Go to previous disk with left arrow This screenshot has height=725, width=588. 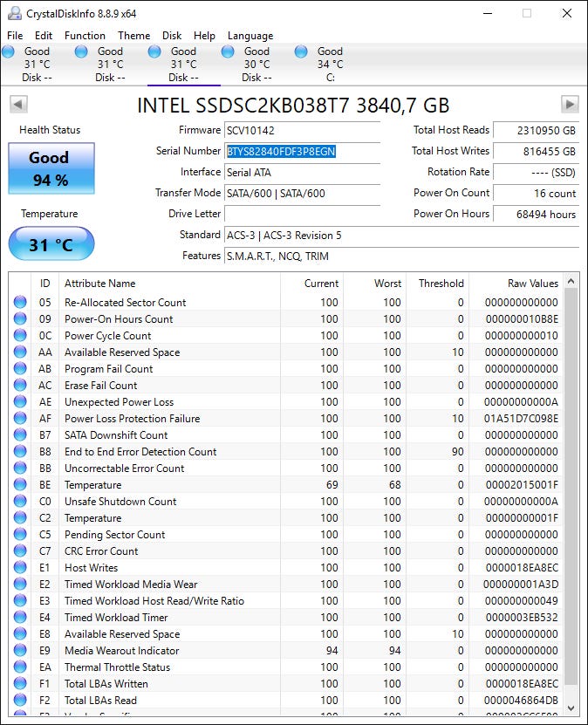[18, 104]
